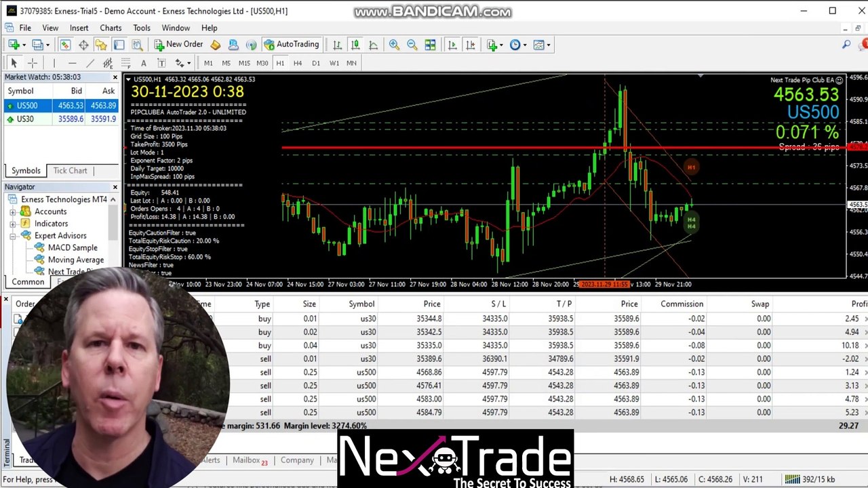
Task: Open the New Order dialog
Action: 178,45
